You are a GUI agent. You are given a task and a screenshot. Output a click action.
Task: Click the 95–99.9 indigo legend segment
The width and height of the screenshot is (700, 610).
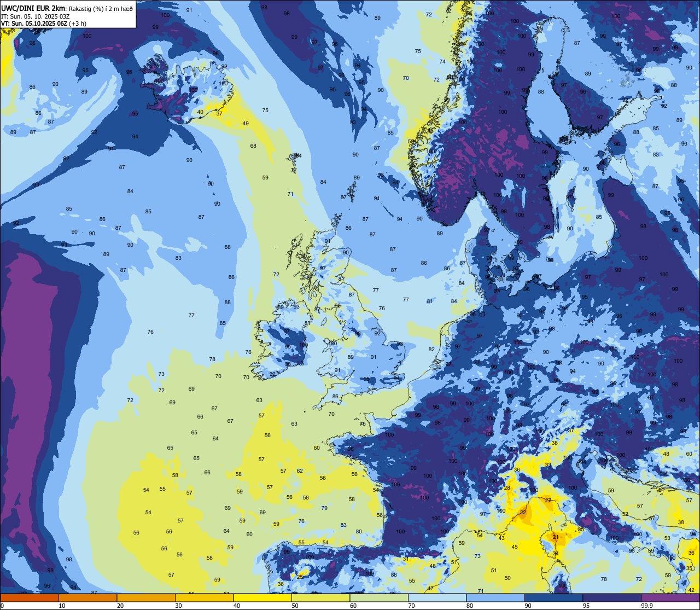(x=611, y=597)
